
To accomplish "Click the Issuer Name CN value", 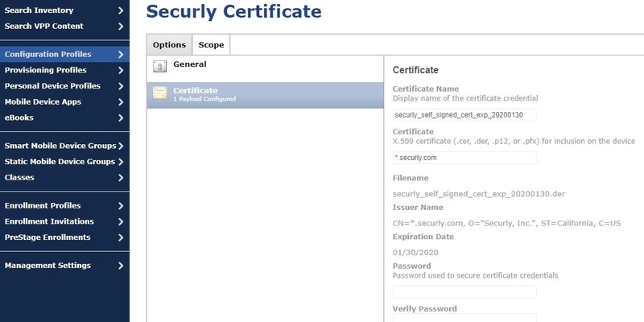I will pyautogui.click(x=507, y=224).
